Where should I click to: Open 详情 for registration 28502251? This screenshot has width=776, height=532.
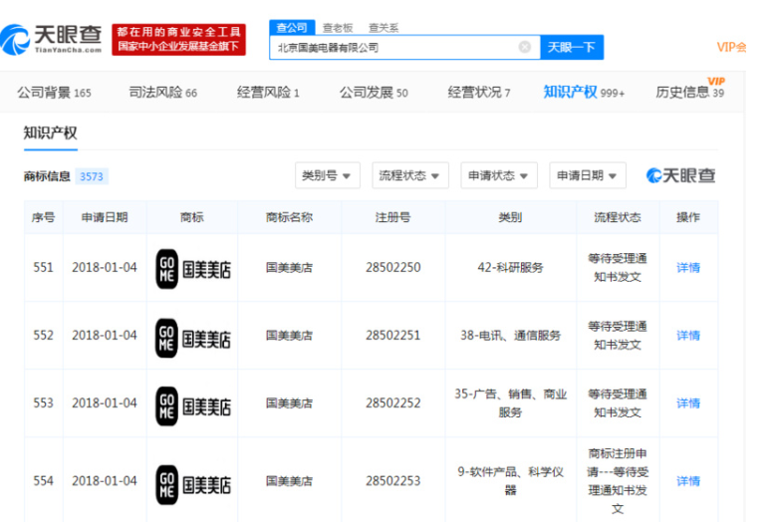688,336
